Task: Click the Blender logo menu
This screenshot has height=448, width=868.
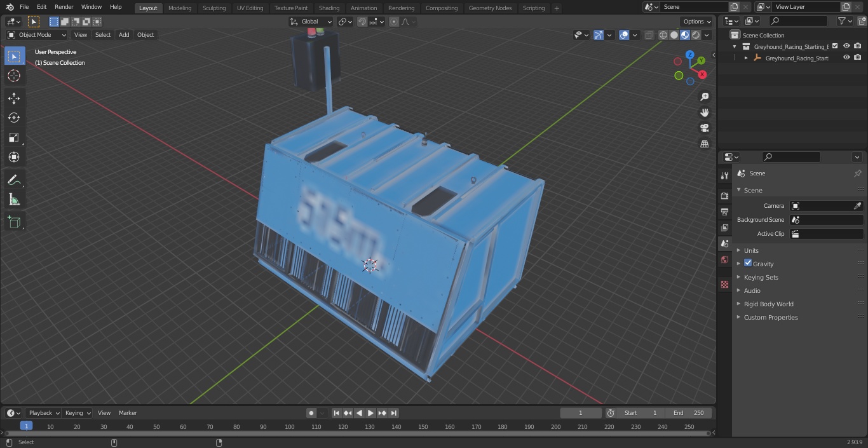Action: 10,7
